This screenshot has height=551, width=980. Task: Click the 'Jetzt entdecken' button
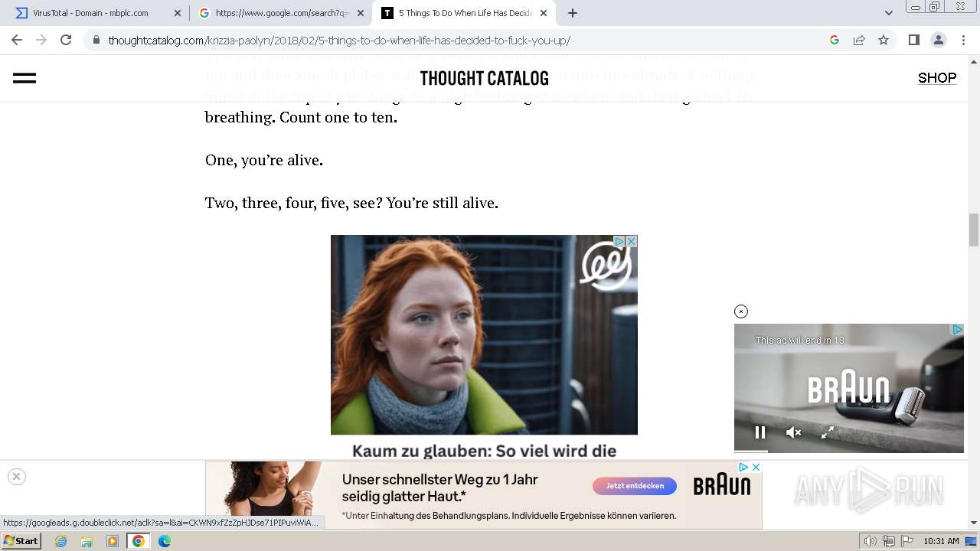pos(635,486)
